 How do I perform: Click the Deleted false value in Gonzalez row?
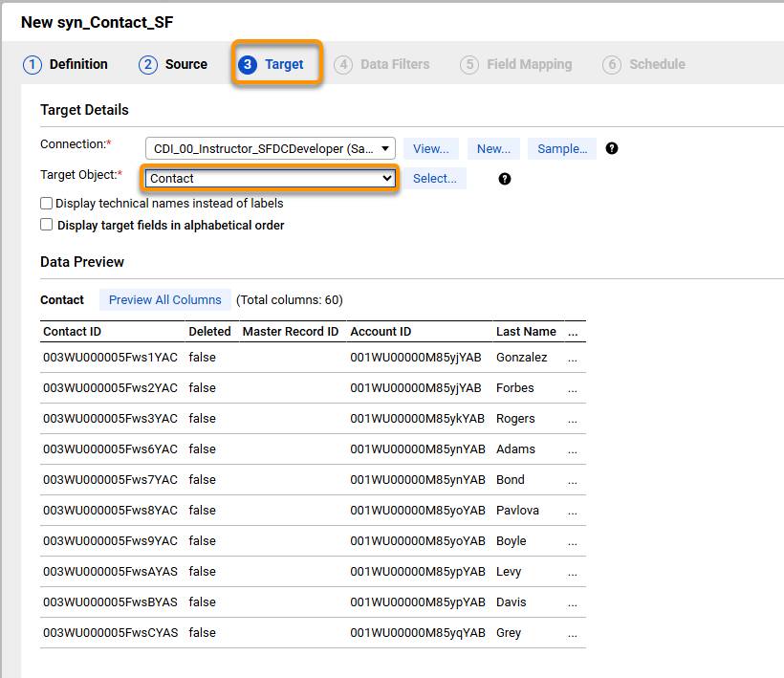point(202,358)
